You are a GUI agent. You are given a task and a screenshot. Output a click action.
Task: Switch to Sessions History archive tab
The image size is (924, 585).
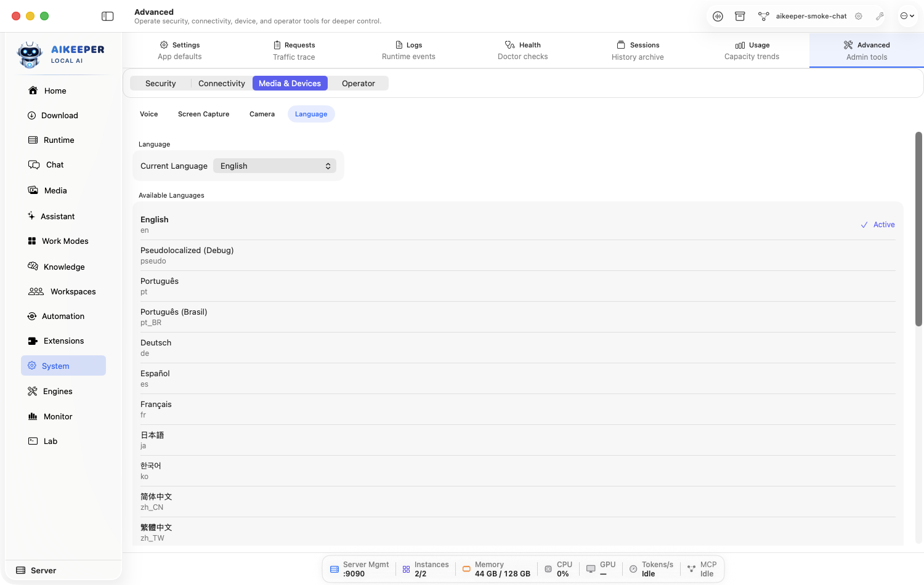pos(638,50)
